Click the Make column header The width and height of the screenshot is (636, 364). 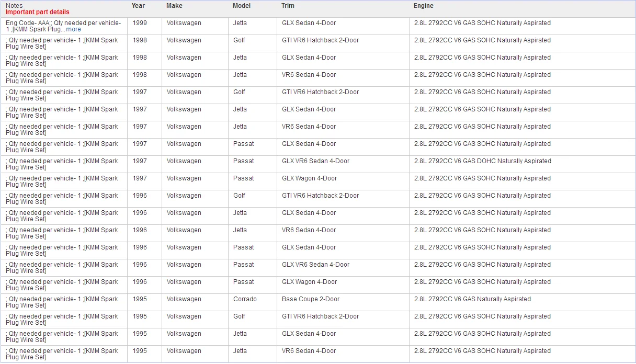[175, 6]
